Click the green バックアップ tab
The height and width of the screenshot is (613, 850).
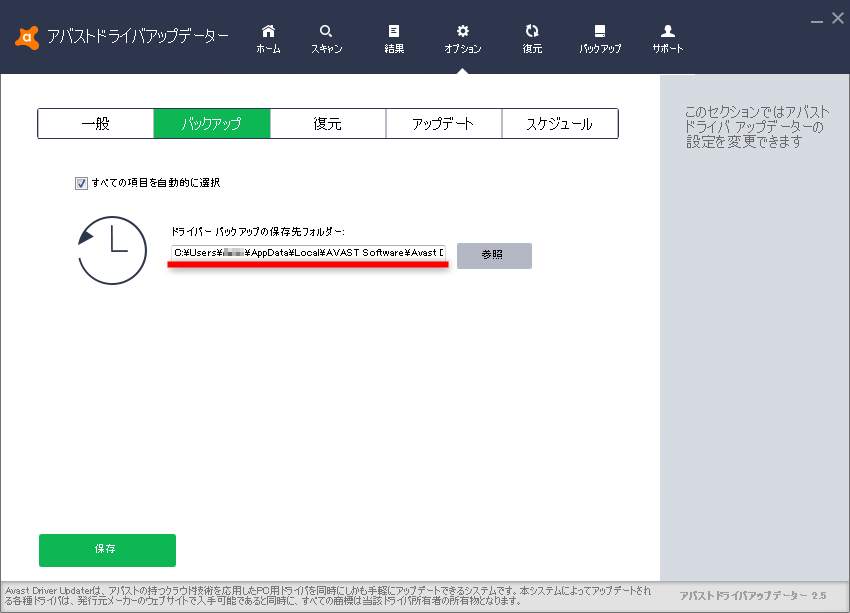coord(212,123)
